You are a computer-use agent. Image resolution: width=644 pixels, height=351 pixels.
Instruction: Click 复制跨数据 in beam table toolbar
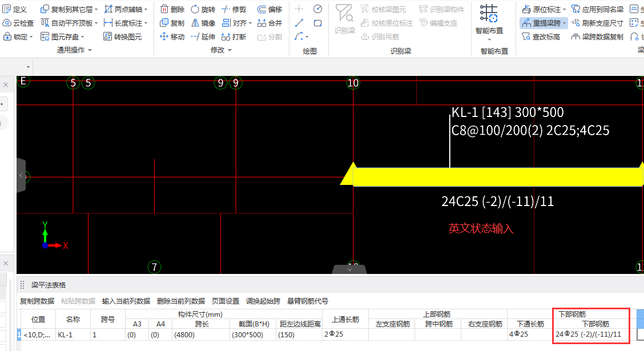(x=37, y=301)
